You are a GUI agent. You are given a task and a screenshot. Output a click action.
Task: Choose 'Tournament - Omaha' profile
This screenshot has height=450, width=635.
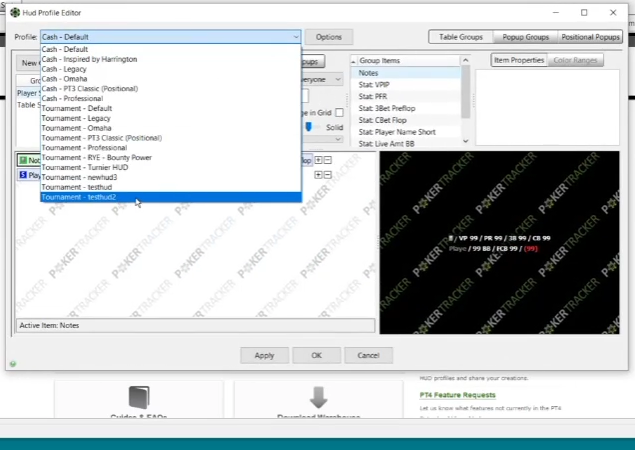(x=171, y=128)
